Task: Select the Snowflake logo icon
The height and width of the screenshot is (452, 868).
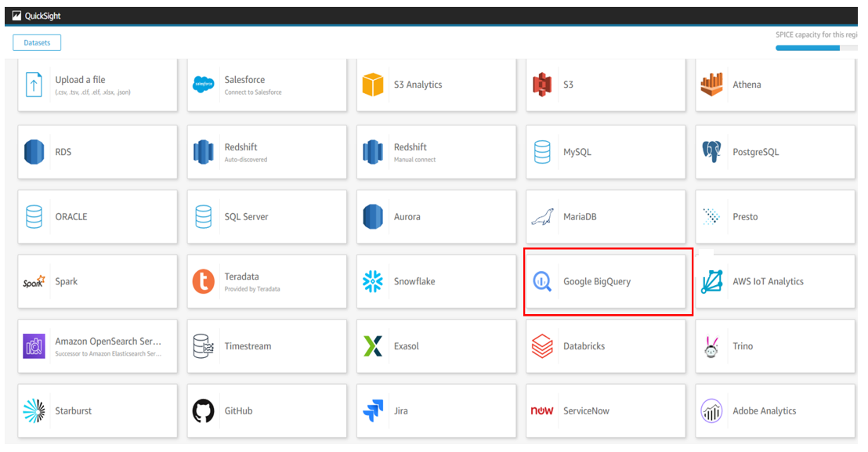Action: [373, 281]
